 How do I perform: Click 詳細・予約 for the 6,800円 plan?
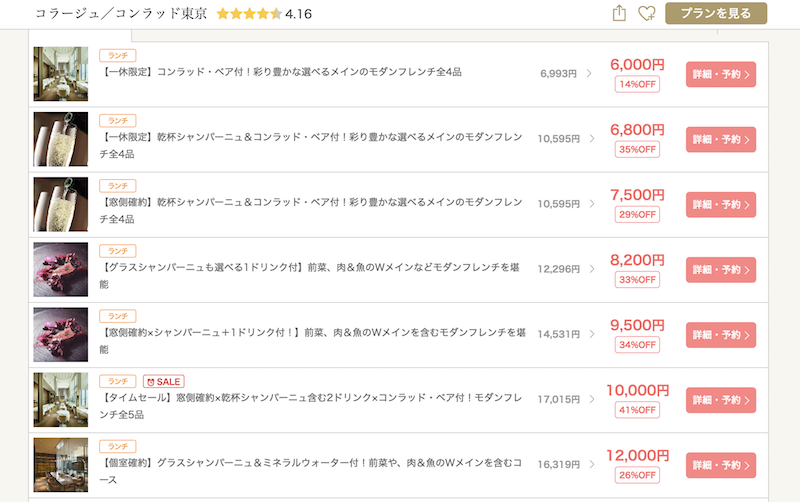coord(720,140)
